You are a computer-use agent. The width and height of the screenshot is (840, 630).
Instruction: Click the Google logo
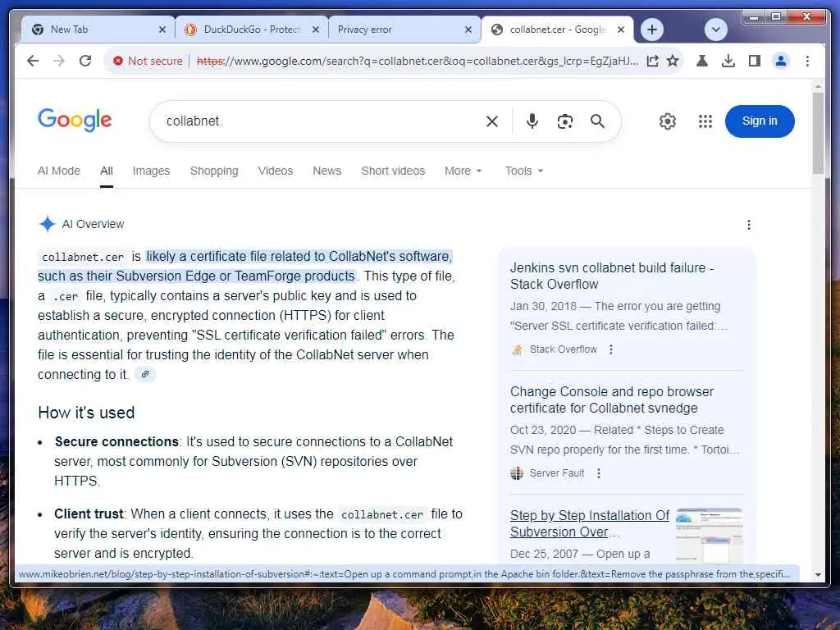click(75, 120)
